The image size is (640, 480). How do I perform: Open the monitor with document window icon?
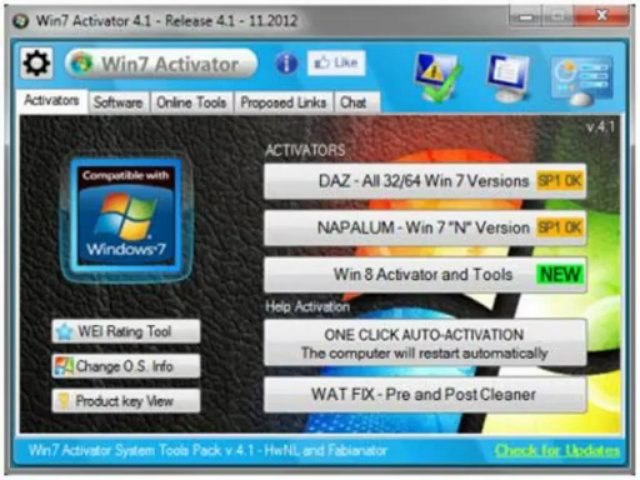[x=509, y=78]
